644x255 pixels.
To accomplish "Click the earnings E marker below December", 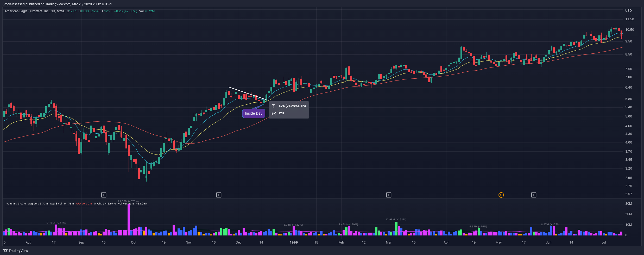I will coord(219,195).
